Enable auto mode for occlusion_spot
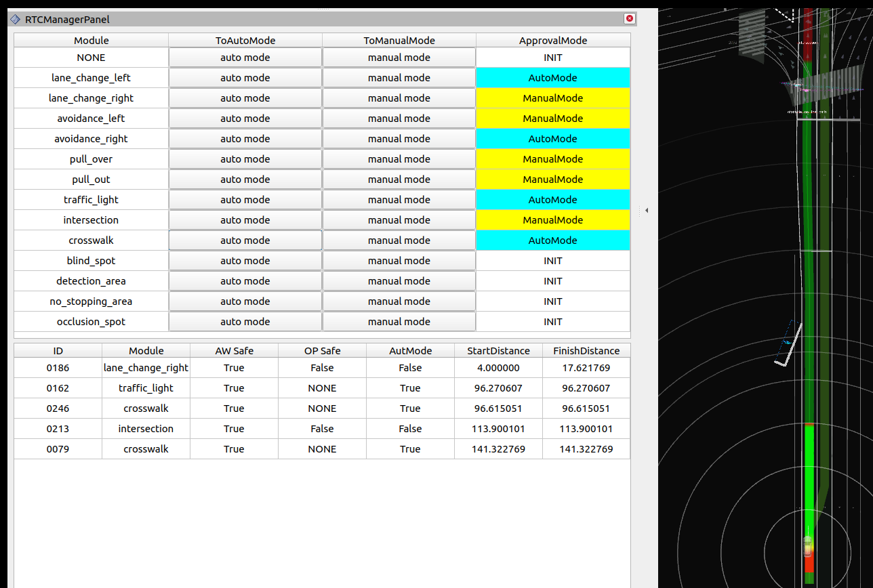The image size is (873, 588). 245,321
